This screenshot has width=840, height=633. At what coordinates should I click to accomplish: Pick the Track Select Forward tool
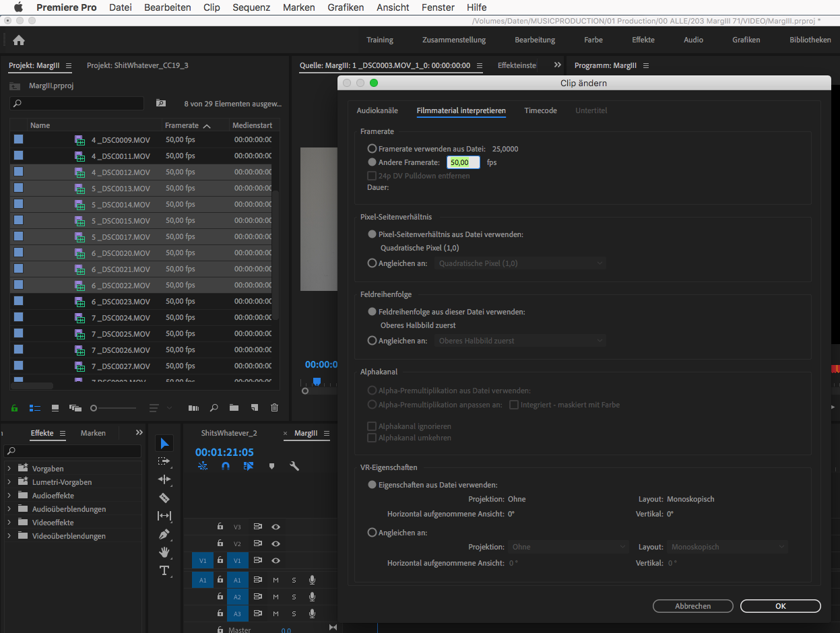[164, 461]
